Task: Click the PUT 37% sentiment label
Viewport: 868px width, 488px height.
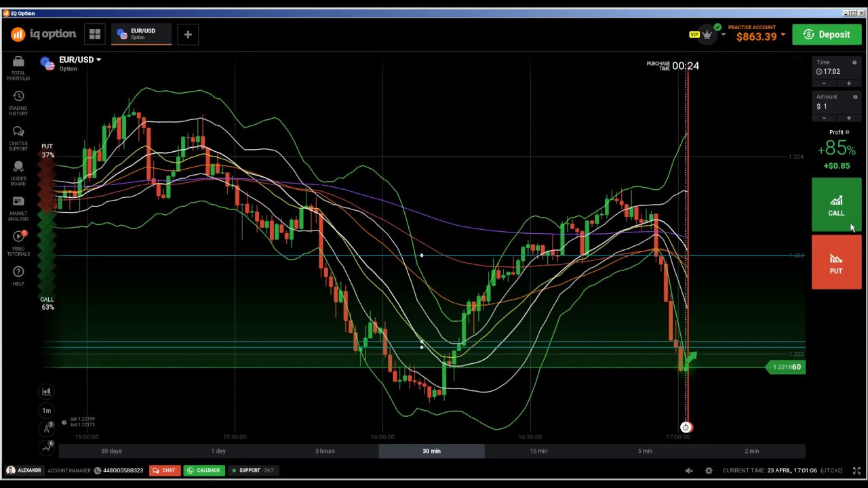Action: tap(47, 150)
